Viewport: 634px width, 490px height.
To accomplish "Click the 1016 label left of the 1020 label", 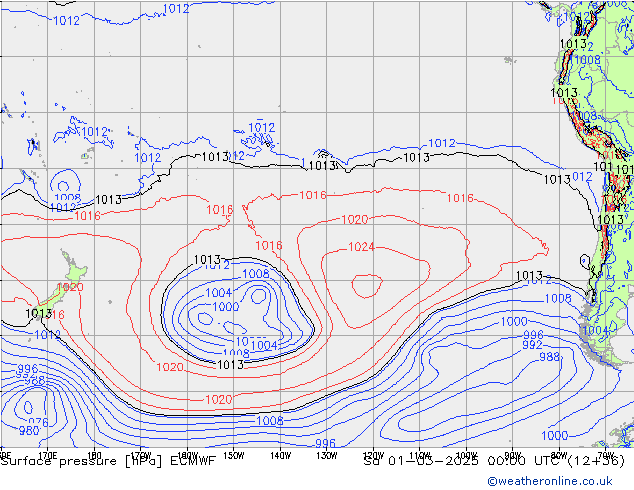I will click(313, 195).
